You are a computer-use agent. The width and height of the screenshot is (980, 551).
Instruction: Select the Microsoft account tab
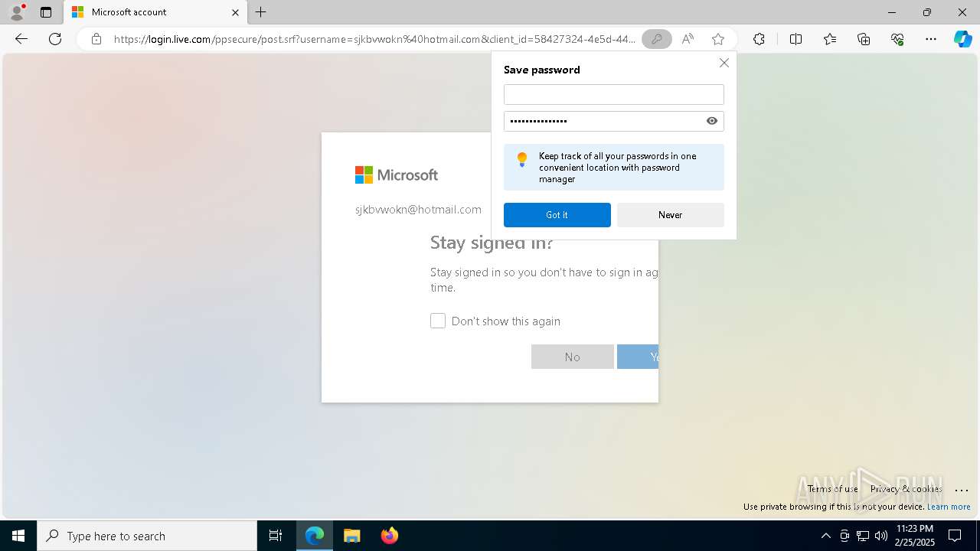tap(155, 12)
